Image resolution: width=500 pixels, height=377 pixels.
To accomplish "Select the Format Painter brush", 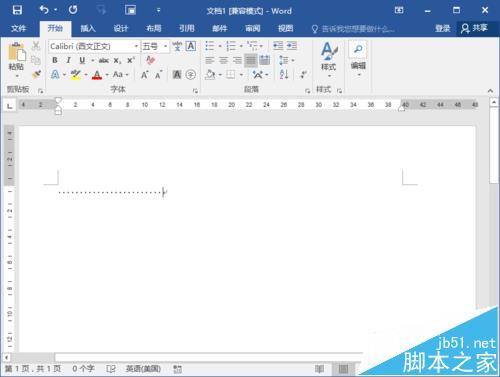I will point(36,74).
